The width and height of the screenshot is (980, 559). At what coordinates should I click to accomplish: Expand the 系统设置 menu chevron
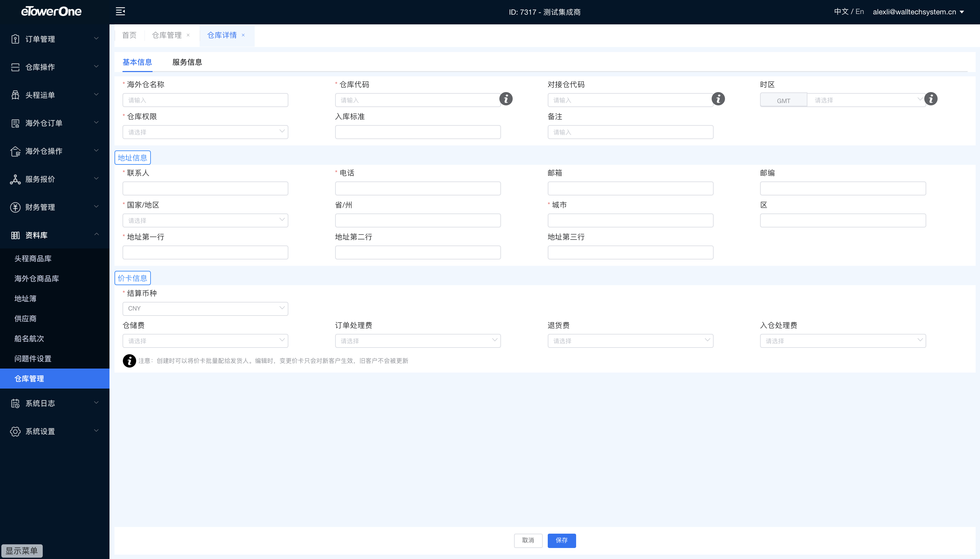click(x=96, y=431)
